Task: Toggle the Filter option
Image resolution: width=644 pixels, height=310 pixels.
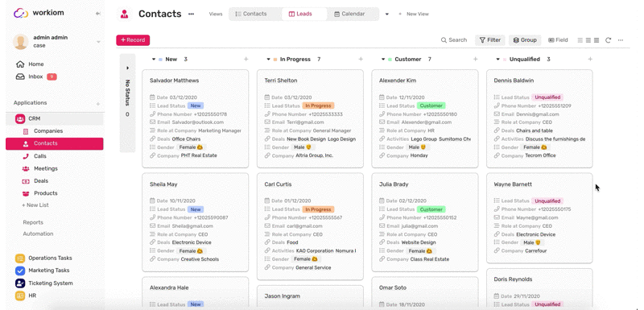Action: [x=490, y=40]
